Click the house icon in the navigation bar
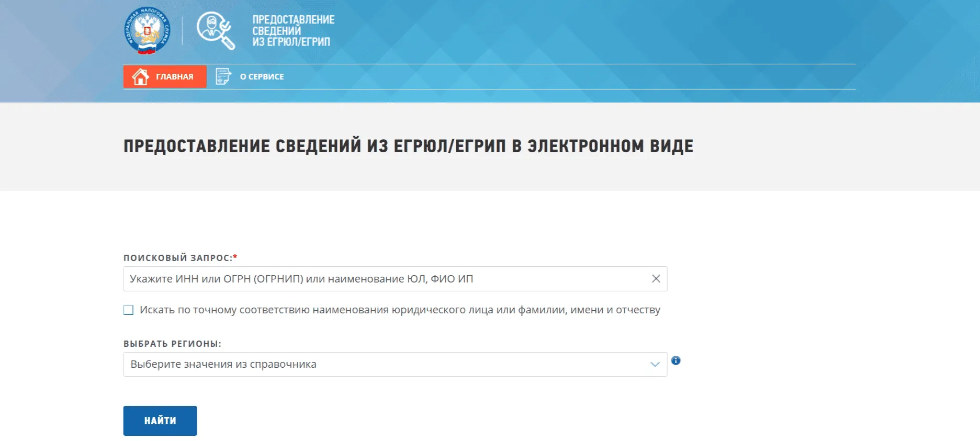This screenshot has height=441, width=980. point(140,76)
